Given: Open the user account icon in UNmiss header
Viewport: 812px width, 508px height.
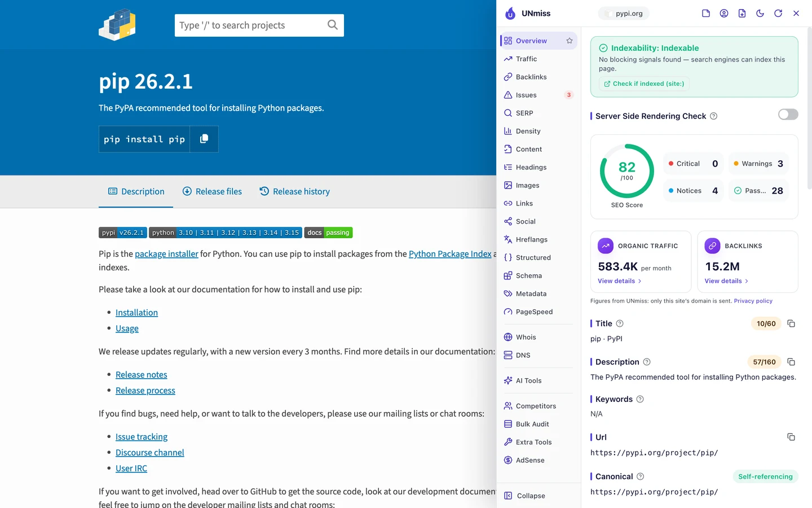Looking at the screenshot, I should click(724, 14).
